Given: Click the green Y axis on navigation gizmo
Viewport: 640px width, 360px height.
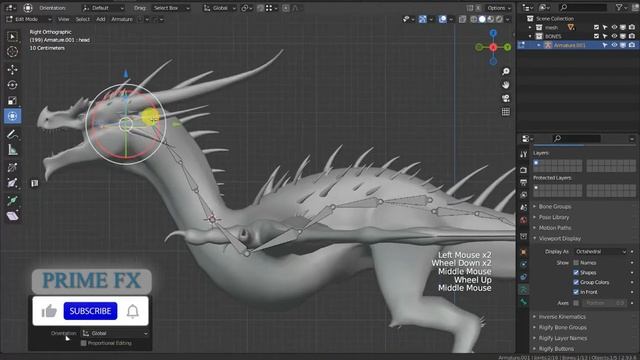Looking at the screenshot, I should coord(507,47).
